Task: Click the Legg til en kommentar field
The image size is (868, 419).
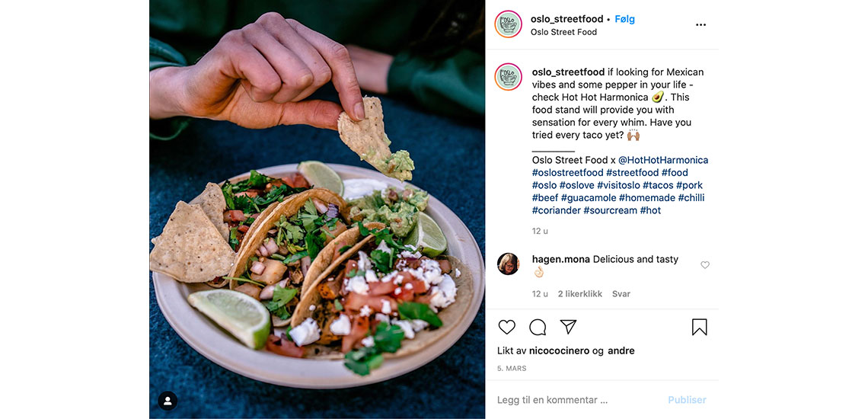Action: click(x=576, y=400)
